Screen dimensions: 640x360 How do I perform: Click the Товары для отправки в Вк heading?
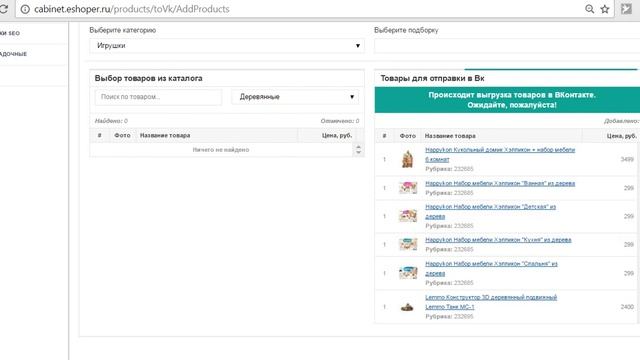[x=432, y=78]
